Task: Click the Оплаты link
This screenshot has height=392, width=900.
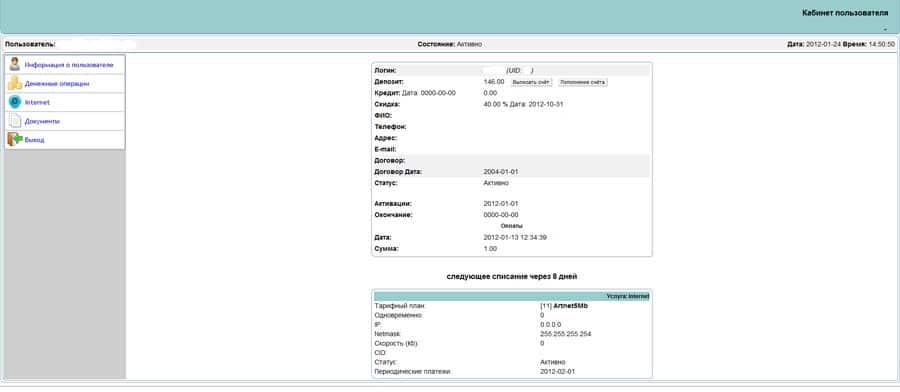Action: (511, 226)
